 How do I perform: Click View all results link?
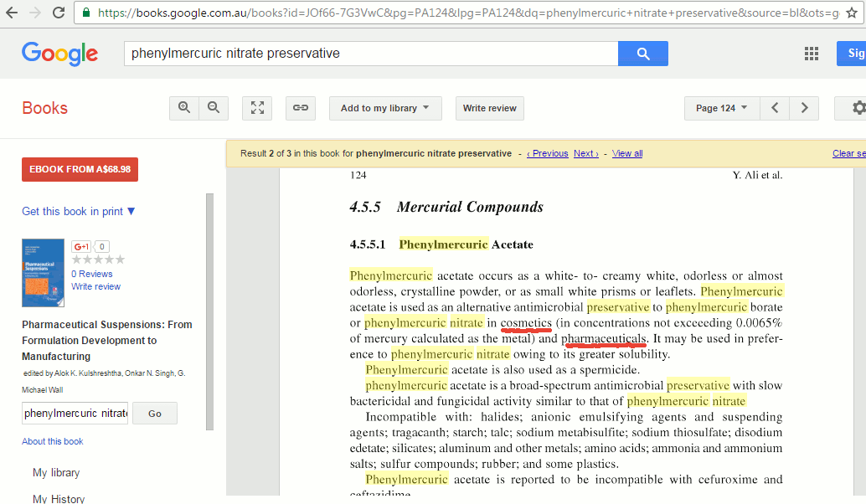[627, 153]
